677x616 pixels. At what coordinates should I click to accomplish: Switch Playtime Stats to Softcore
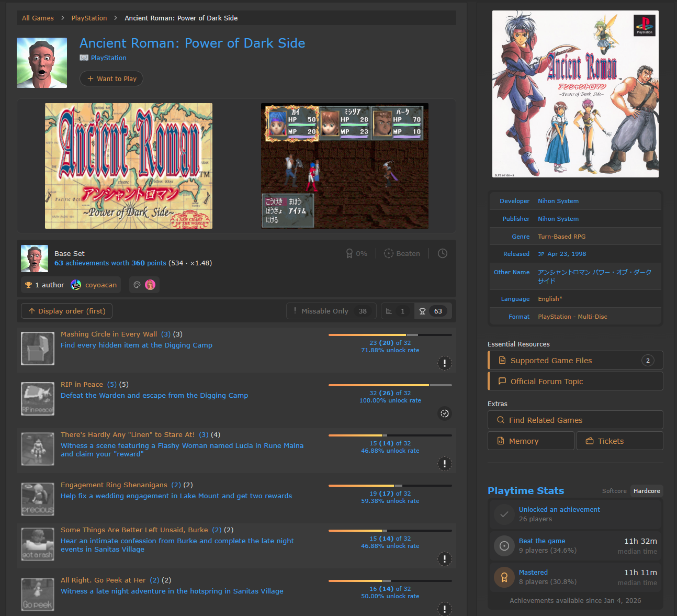coord(614,491)
